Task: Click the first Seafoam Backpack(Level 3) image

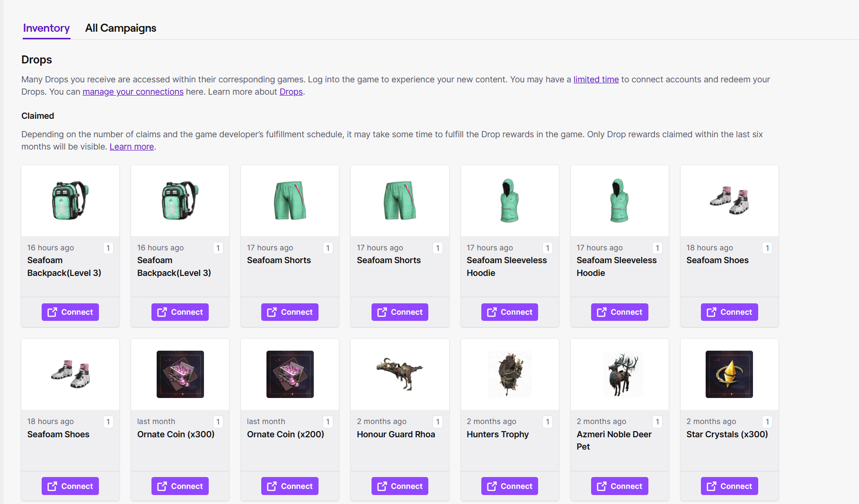Action: (x=71, y=201)
